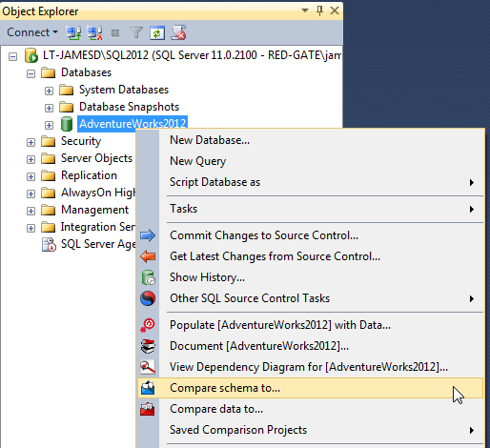The height and width of the screenshot is (448, 490).
Task: Expand the Replication folder node
Action: [x=31, y=176]
